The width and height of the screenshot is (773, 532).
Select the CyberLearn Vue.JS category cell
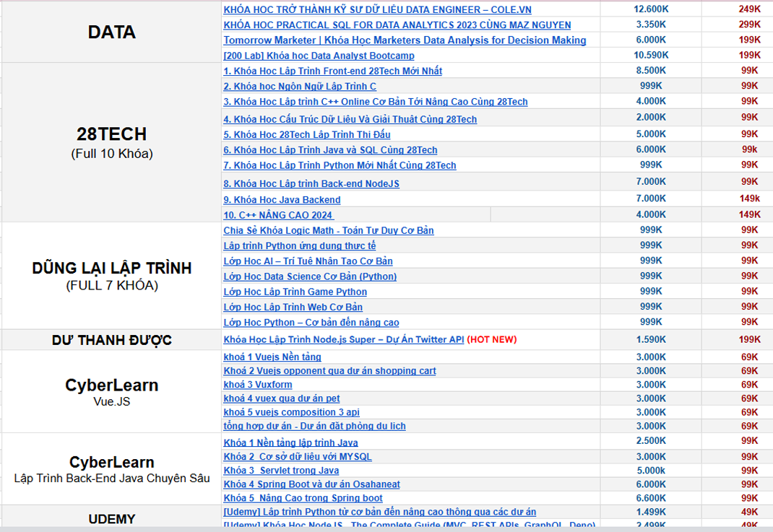pyautogui.click(x=111, y=391)
